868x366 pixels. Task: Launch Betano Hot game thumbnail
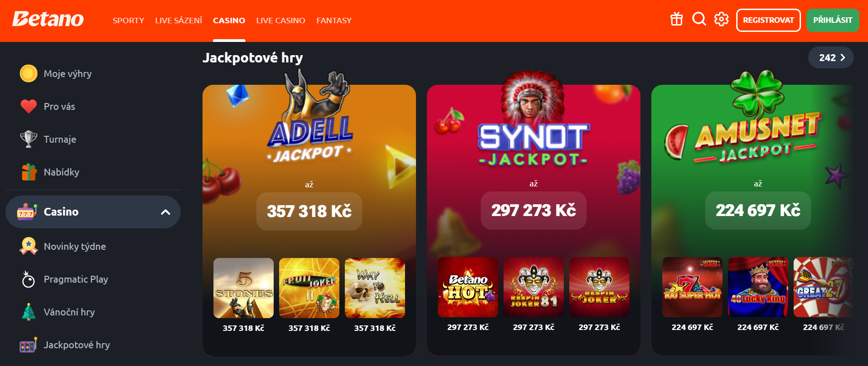(x=468, y=287)
